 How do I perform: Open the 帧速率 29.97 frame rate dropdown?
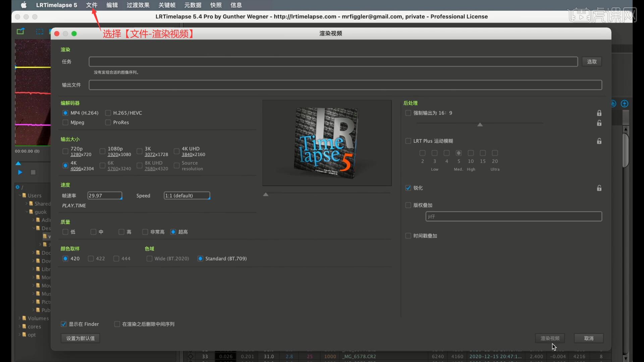tap(105, 196)
